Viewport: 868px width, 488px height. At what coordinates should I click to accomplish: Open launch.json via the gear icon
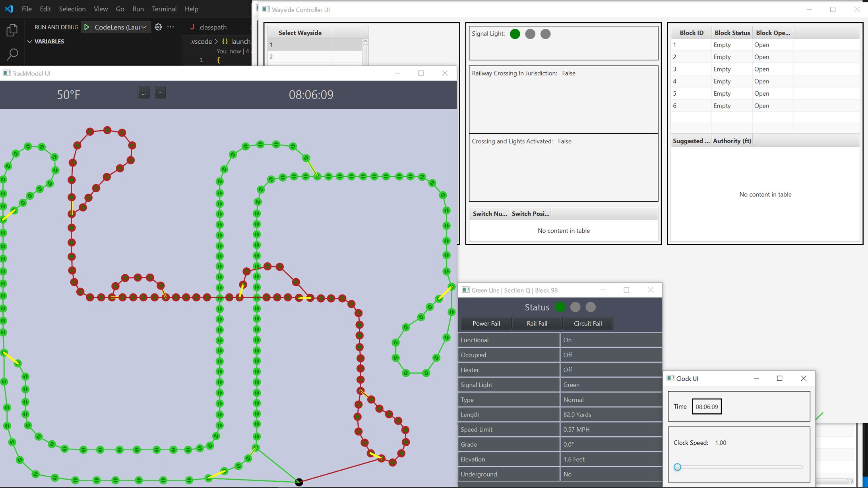(x=158, y=27)
